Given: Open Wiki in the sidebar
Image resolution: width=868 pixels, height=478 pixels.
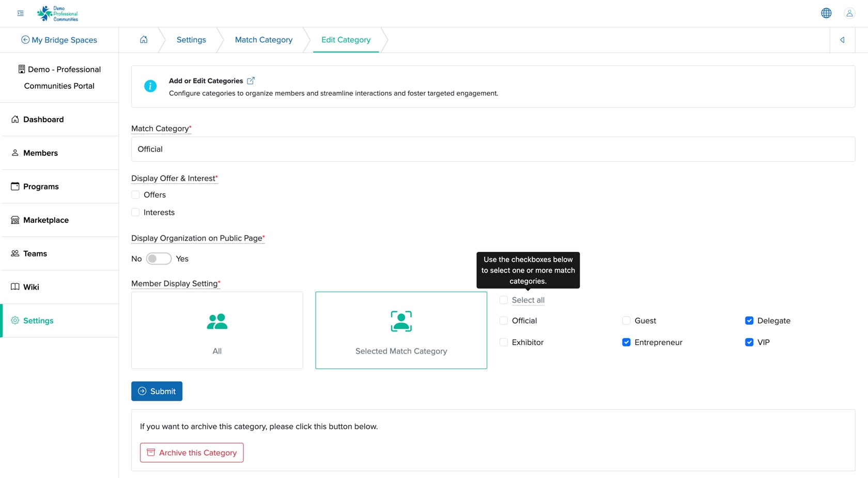Looking at the screenshot, I should [60, 287].
